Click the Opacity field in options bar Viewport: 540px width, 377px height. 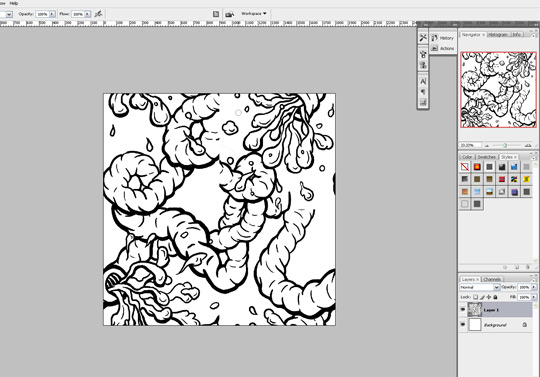pos(42,14)
